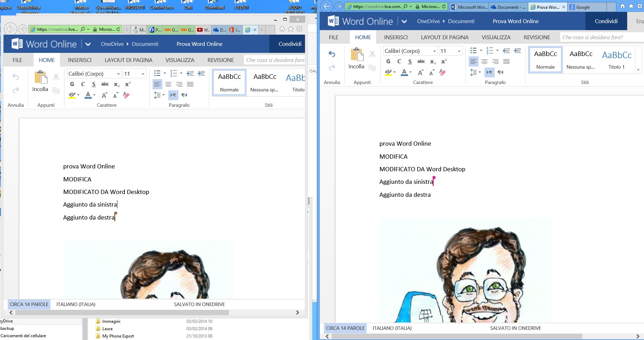This screenshot has width=644, height=340.
Task: Click the undo arrow in right Word window
Action: [x=332, y=54]
